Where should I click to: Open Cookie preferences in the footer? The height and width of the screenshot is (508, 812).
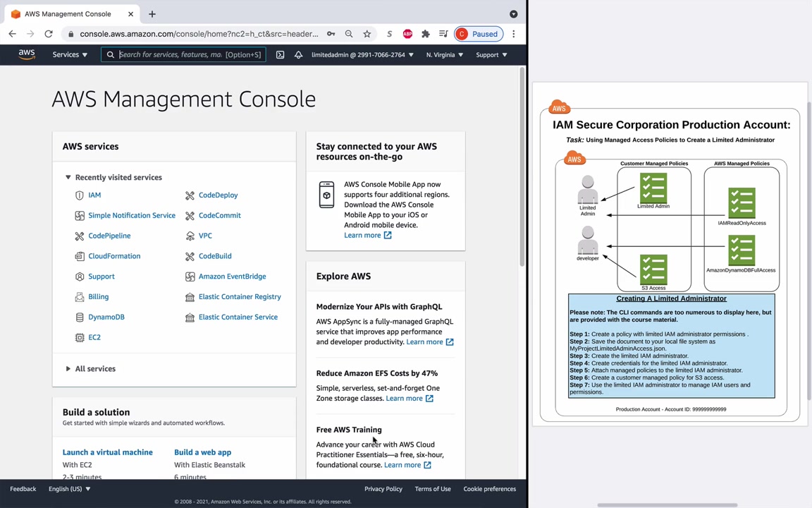click(489, 489)
